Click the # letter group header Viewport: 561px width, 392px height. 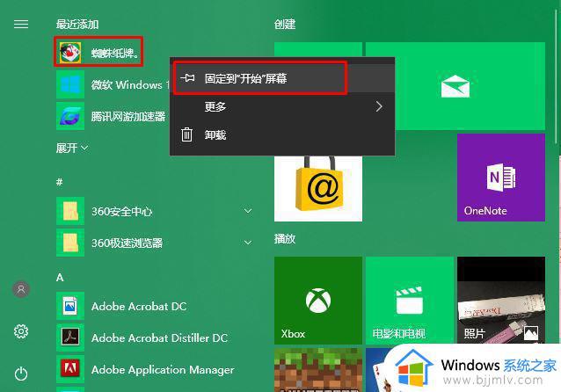pyautogui.click(x=60, y=182)
